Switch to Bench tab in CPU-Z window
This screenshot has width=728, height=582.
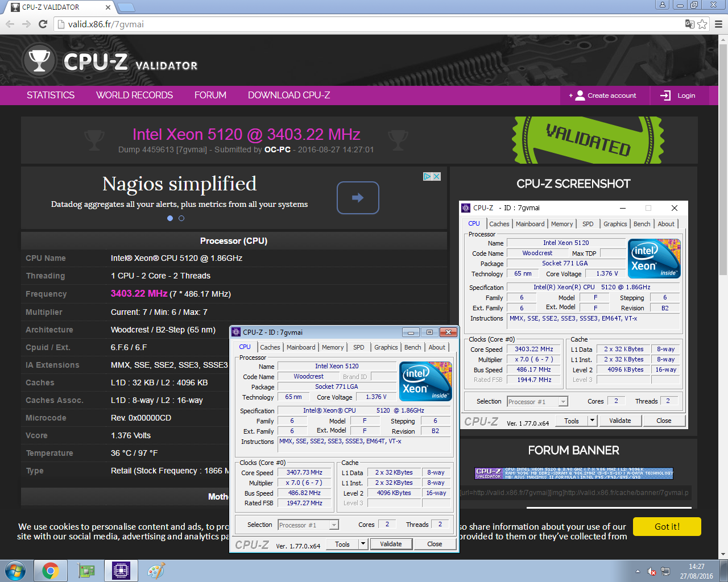[x=413, y=347]
